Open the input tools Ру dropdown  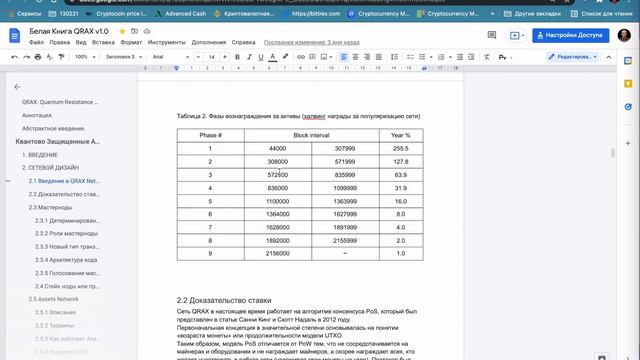pyautogui.click(x=505, y=57)
